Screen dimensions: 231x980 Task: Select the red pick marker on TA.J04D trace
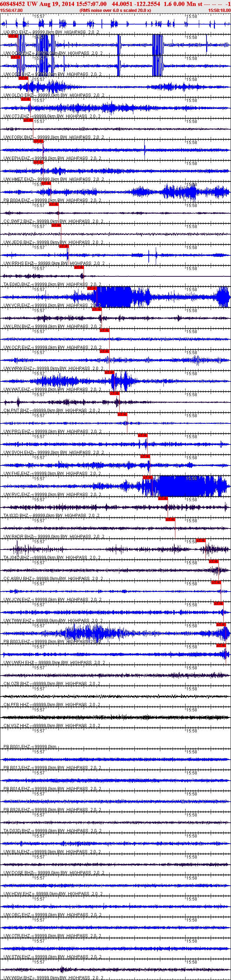201,540
